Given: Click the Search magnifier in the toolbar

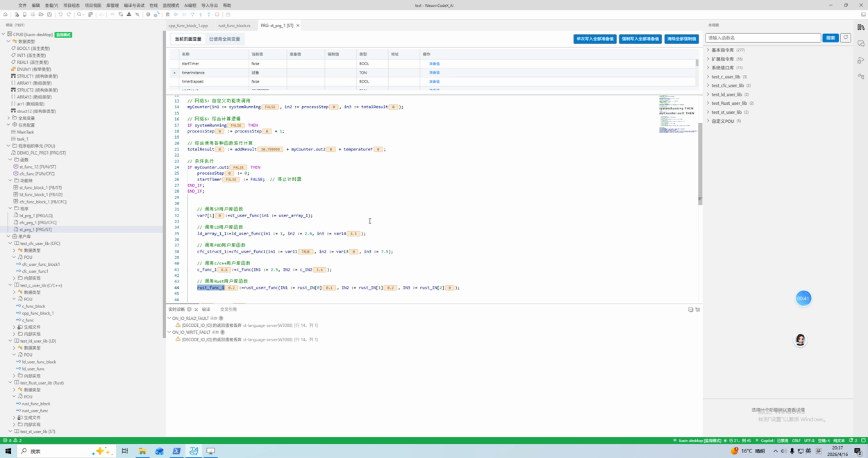Looking at the screenshot, I should tap(80, 15).
